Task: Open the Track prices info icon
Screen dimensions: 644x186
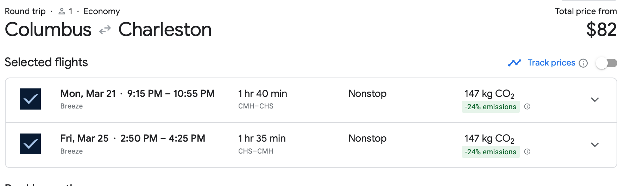Action: (583, 63)
